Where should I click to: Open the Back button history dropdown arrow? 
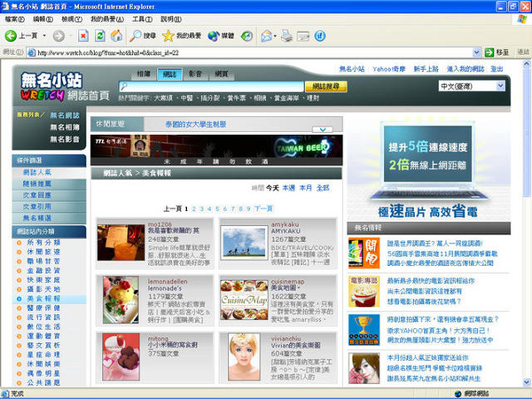point(44,35)
